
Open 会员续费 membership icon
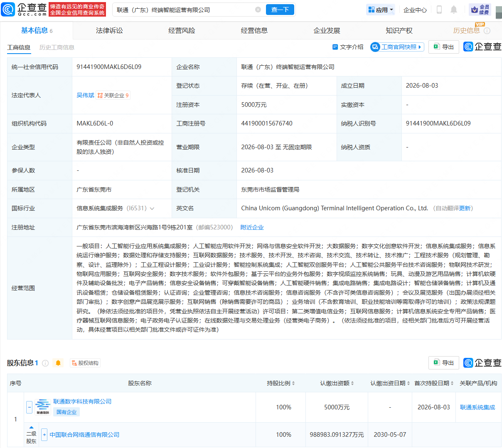(480, 10)
